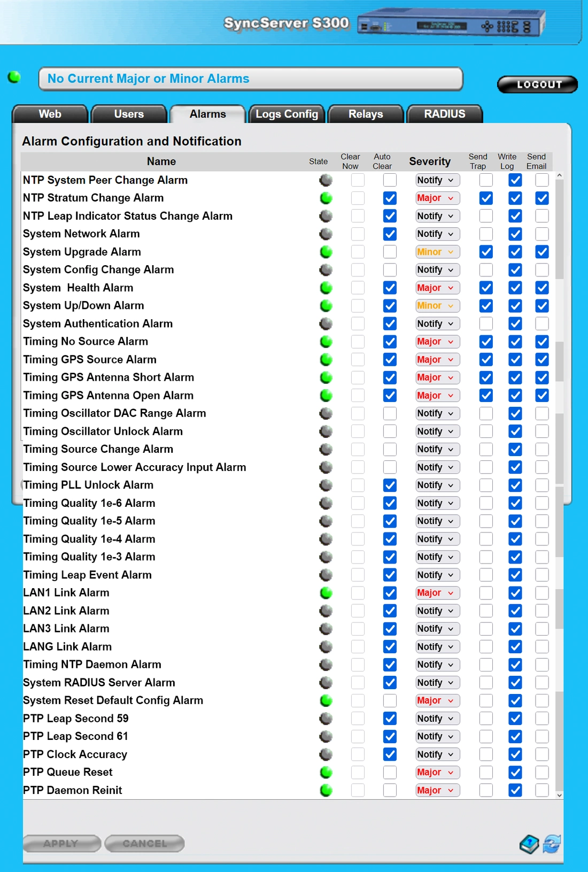Click state LED for Timing GPS Source Alarm
The width and height of the screenshot is (588, 872).
click(x=326, y=360)
